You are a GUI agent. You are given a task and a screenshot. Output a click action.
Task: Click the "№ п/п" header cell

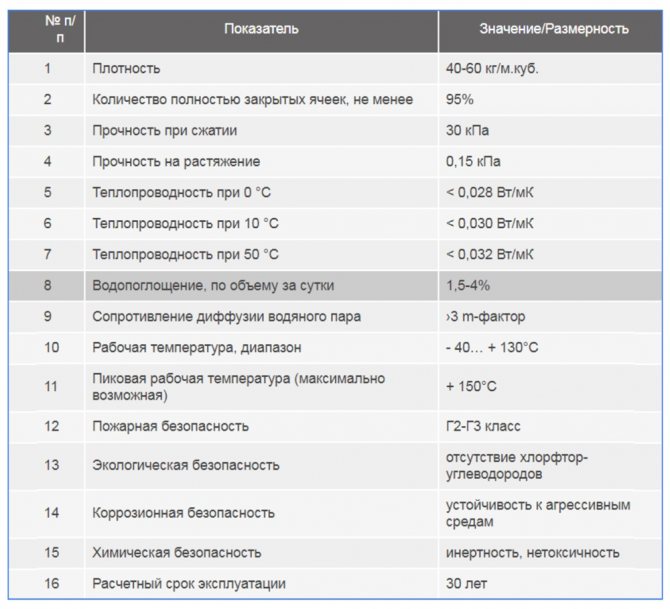[46, 29]
